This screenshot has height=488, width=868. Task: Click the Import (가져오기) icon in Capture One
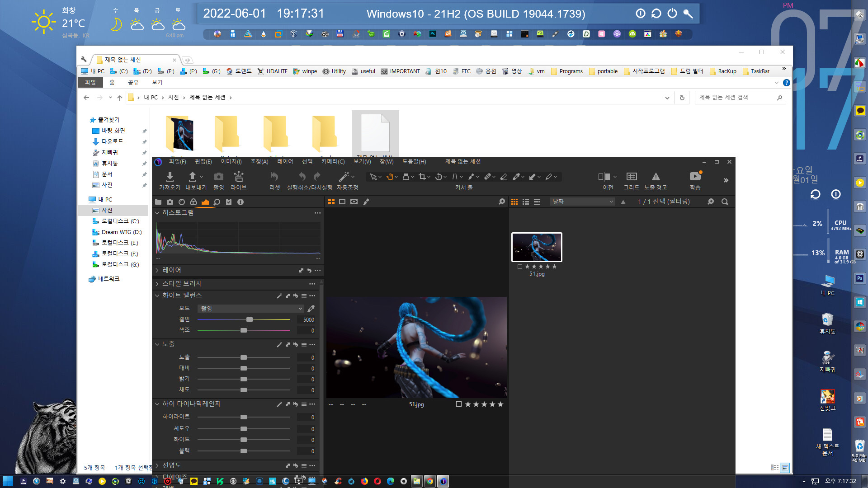pos(170,177)
